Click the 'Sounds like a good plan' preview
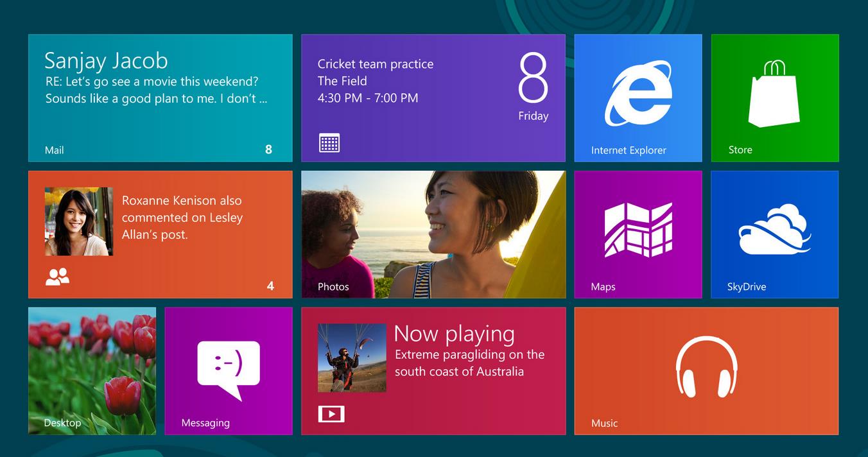Image resolution: width=868 pixels, height=457 pixels. (156, 99)
